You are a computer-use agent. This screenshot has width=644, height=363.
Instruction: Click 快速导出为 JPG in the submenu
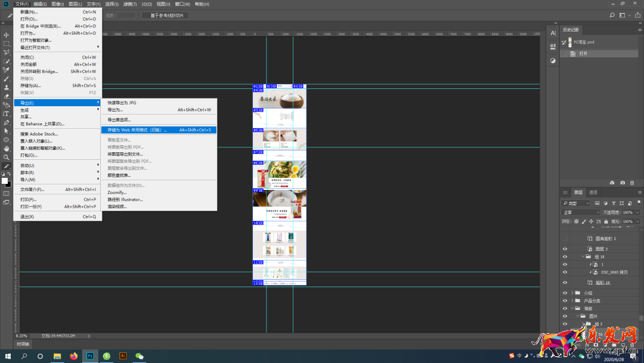[122, 103]
